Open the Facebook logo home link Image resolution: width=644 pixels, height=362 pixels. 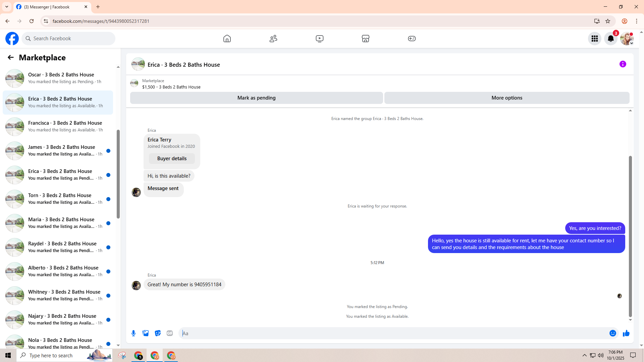(12, 39)
